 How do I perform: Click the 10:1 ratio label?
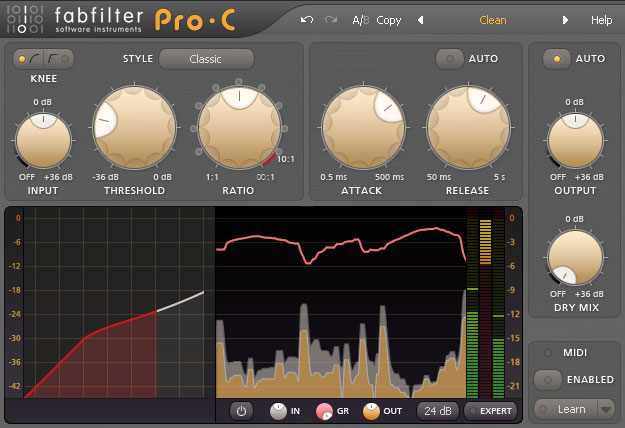coord(286,159)
